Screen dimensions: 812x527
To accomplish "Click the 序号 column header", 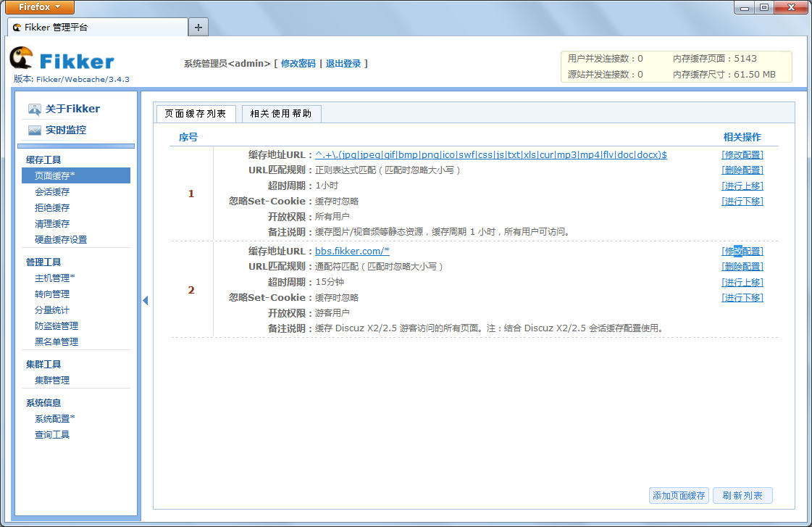I will pyautogui.click(x=188, y=137).
